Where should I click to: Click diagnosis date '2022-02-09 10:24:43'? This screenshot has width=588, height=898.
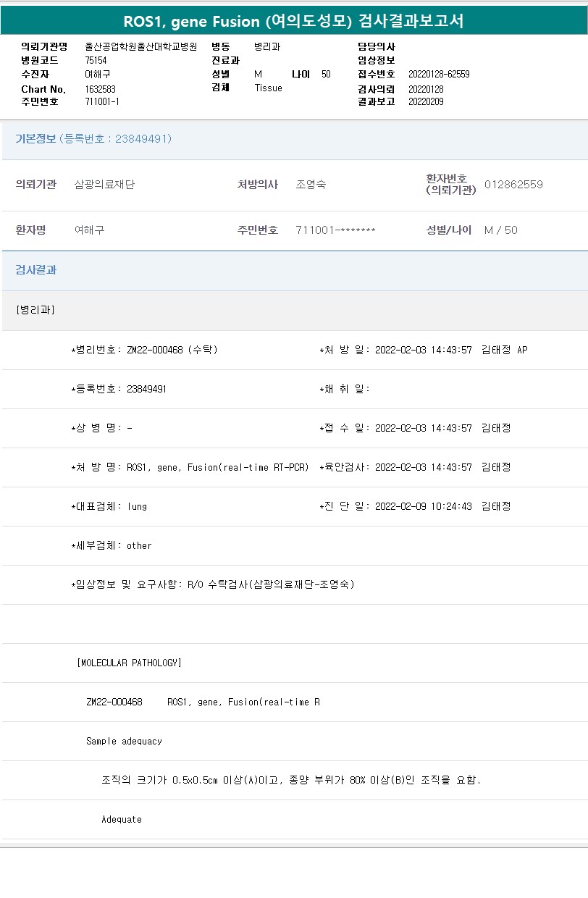(x=424, y=506)
